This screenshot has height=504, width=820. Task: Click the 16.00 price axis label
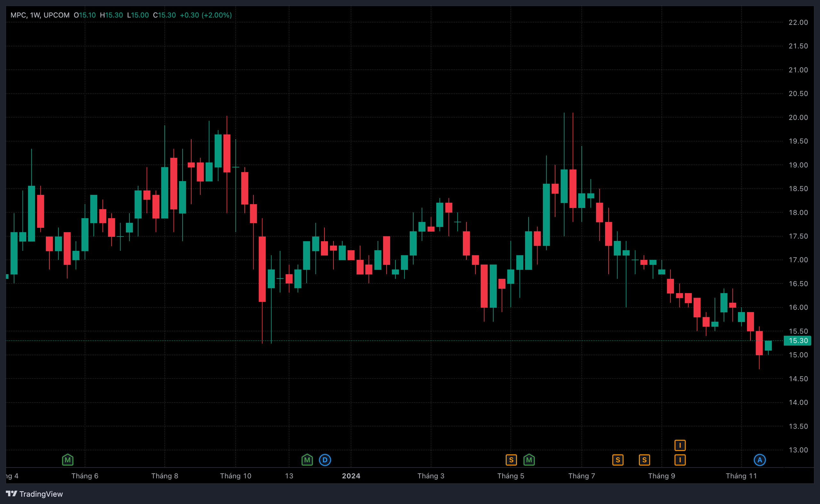tap(798, 307)
